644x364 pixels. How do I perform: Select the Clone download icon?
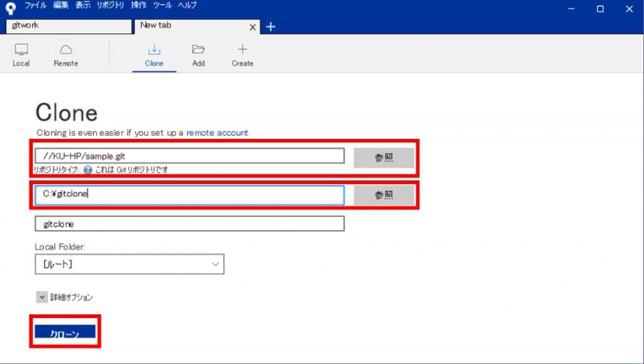click(x=154, y=53)
